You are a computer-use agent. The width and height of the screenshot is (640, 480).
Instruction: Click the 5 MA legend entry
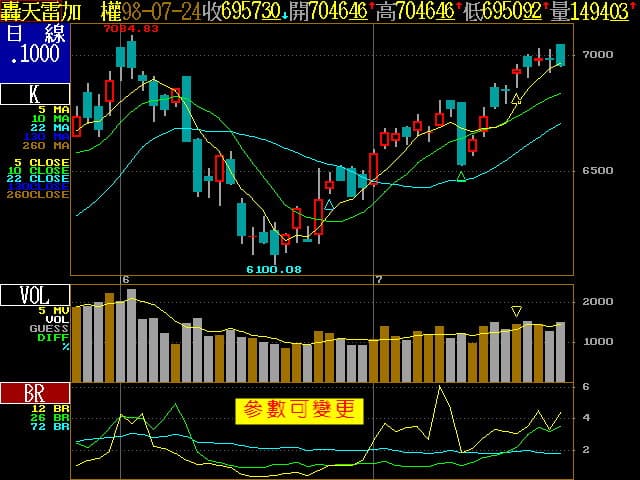pos(54,110)
